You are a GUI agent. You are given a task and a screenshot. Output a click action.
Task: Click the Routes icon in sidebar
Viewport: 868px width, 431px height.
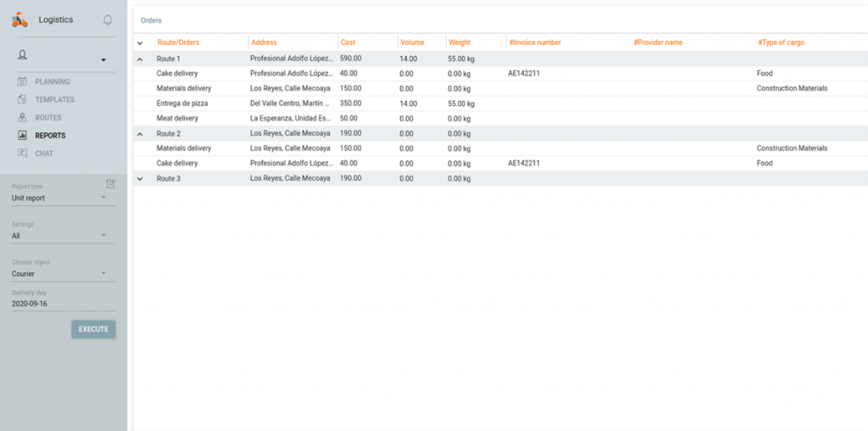[x=22, y=117]
